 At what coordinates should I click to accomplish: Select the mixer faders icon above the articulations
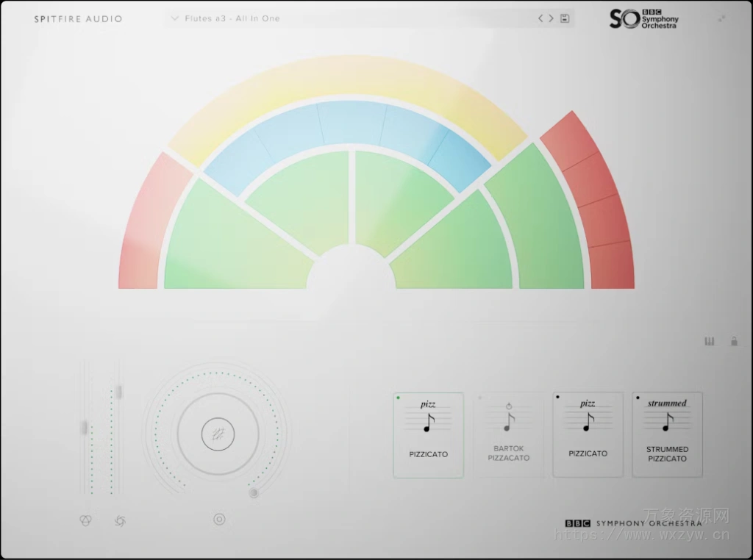point(709,341)
